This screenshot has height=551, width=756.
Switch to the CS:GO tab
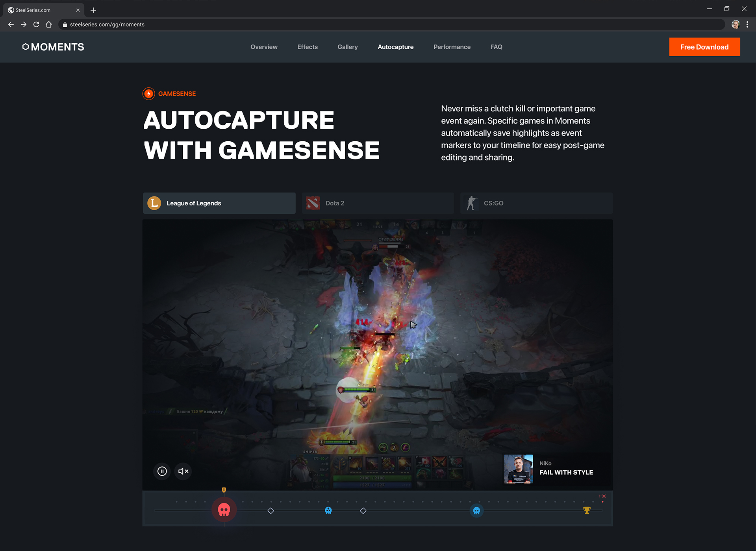coord(536,203)
